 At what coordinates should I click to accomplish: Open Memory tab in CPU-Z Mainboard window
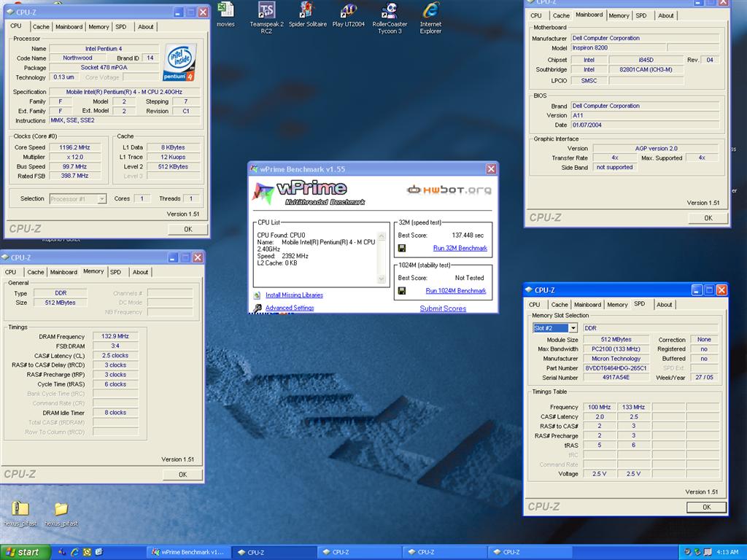(x=619, y=15)
